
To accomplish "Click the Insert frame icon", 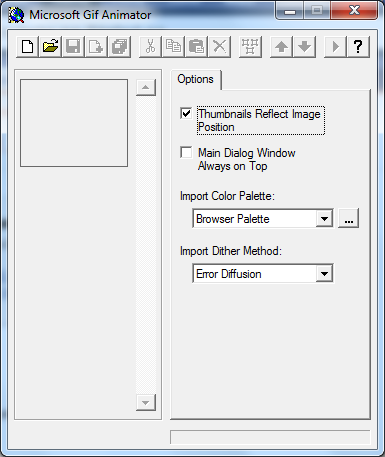I will (96, 47).
